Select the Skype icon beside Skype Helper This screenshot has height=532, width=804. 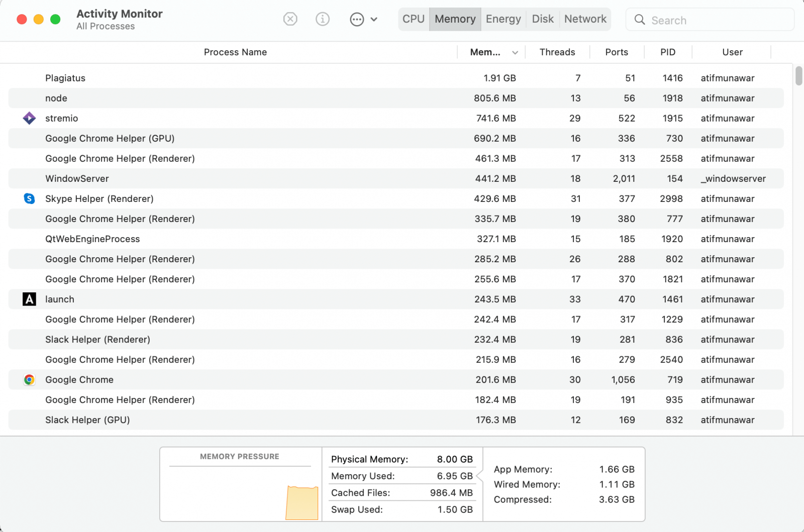(x=29, y=198)
